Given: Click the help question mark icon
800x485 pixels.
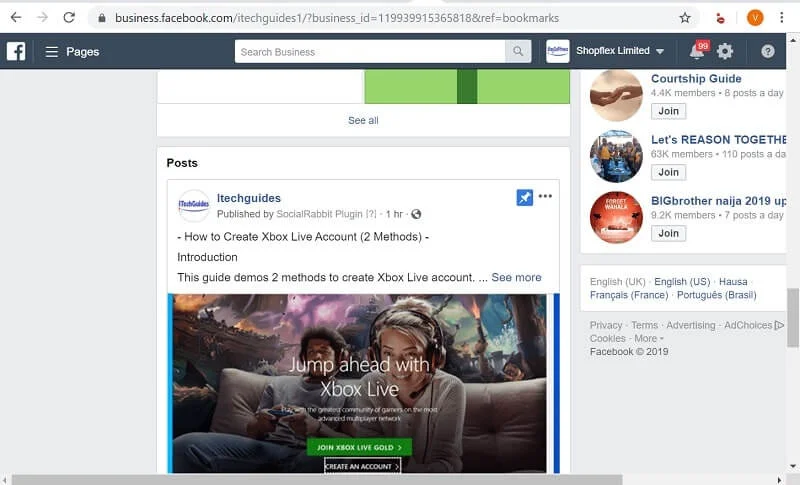Looking at the screenshot, I should 768,52.
